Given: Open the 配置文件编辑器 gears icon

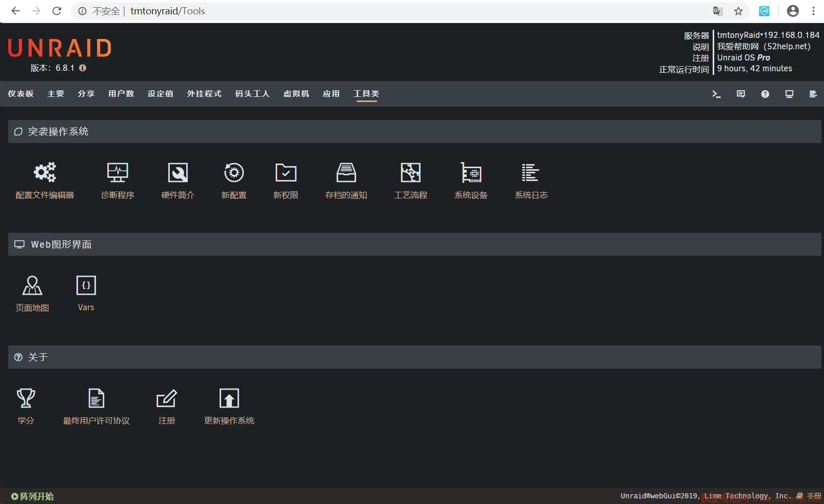Looking at the screenshot, I should click(x=45, y=173).
